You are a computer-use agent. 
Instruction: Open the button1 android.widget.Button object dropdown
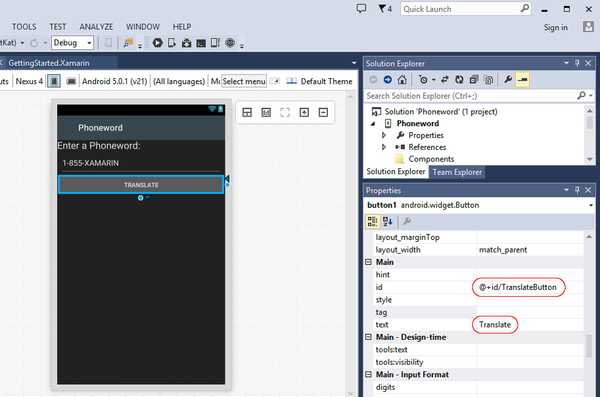pos(591,205)
